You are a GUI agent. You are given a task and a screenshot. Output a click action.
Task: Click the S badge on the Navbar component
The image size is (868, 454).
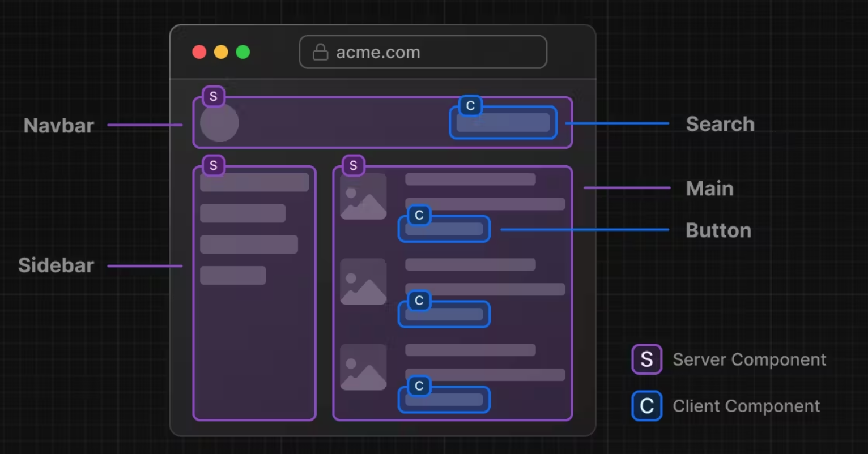click(214, 96)
